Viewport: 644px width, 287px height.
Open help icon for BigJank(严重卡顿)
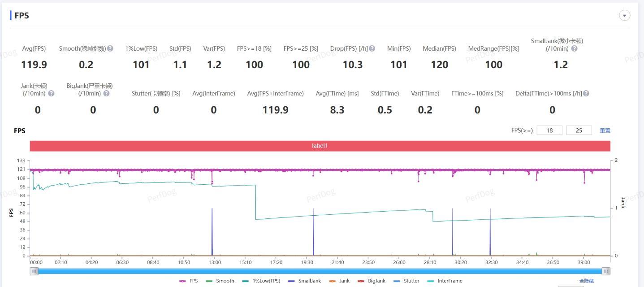(106, 93)
